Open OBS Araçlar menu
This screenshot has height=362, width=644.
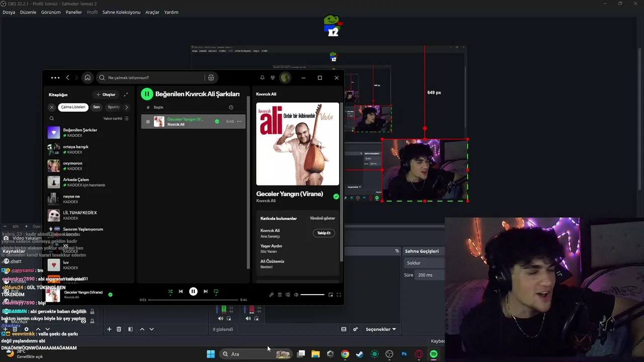152,12
